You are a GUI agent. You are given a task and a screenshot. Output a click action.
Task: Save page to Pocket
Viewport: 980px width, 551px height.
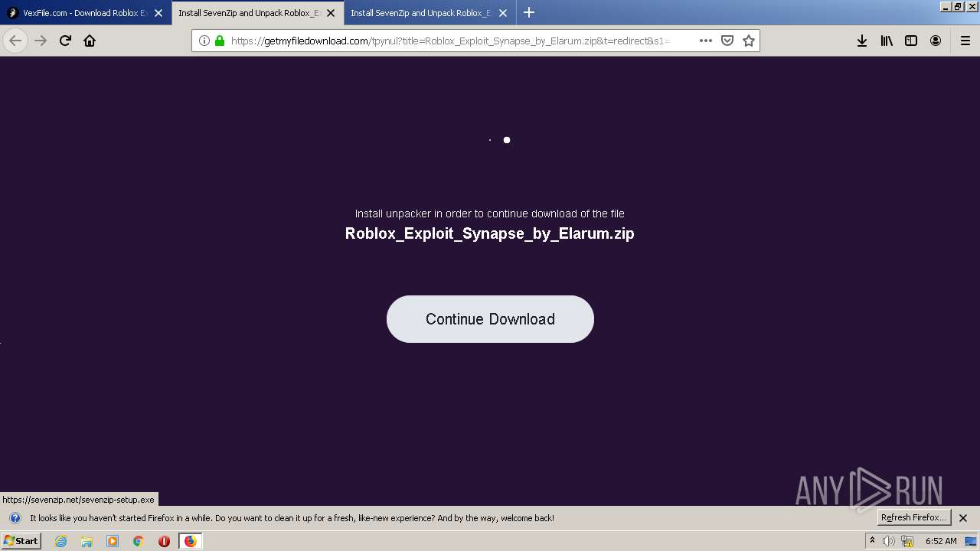pos(727,41)
